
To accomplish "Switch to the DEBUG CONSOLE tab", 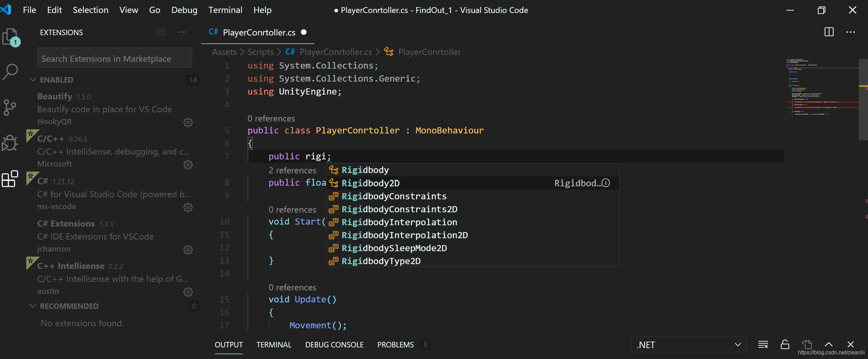I will 334,345.
